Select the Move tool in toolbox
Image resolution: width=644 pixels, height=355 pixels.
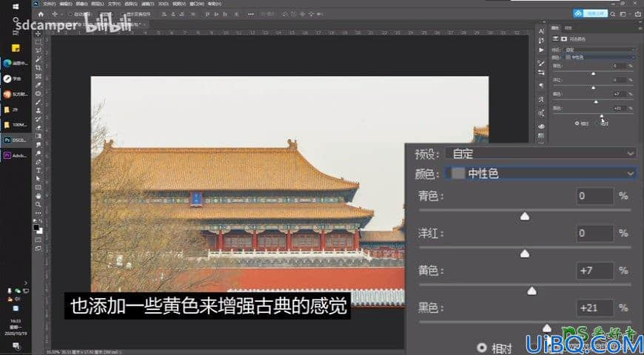[x=38, y=34]
